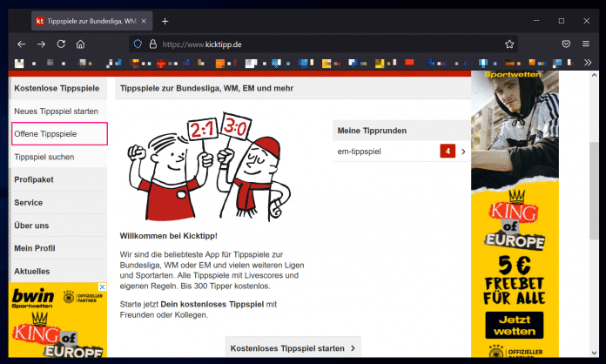
Task: Reload the current page
Action: [61, 44]
